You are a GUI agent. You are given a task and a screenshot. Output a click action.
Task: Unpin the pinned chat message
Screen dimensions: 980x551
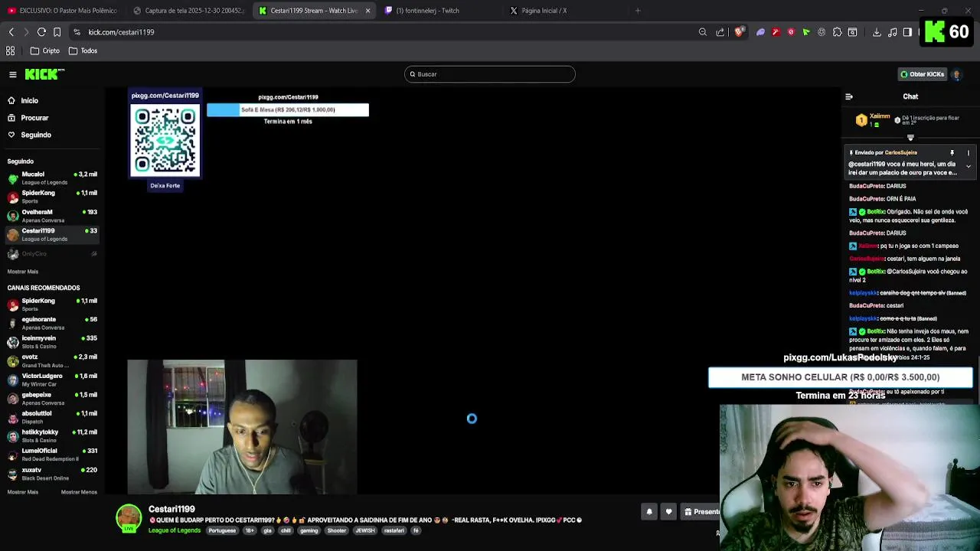952,153
